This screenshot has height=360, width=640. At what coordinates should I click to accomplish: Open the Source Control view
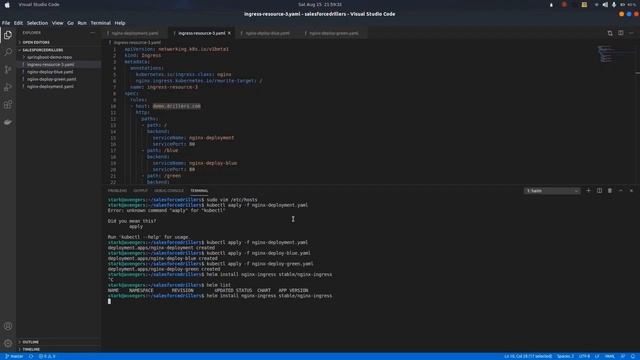(x=8, y=70)
